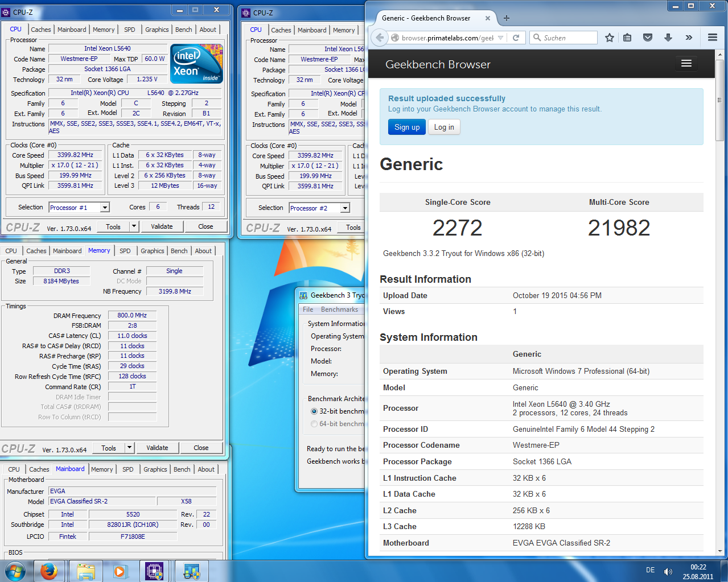Open Mainboard tab in first CPU-Z window
This screenshot has height=582, width=728.
pos(72,30)
